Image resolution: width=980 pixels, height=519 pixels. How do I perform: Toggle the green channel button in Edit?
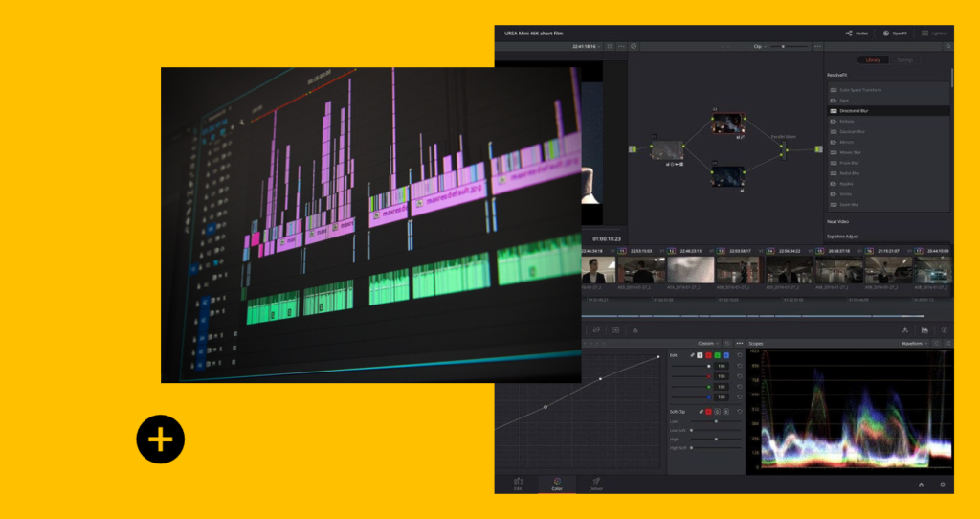click(718, 355)
